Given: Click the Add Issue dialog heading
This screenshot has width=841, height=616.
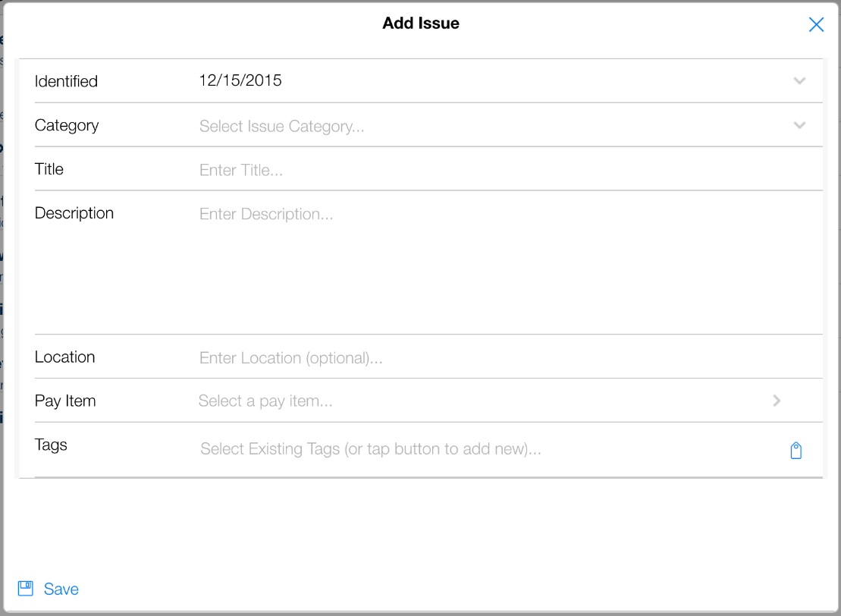Looking at the screenshot, I should pos(421,24).
